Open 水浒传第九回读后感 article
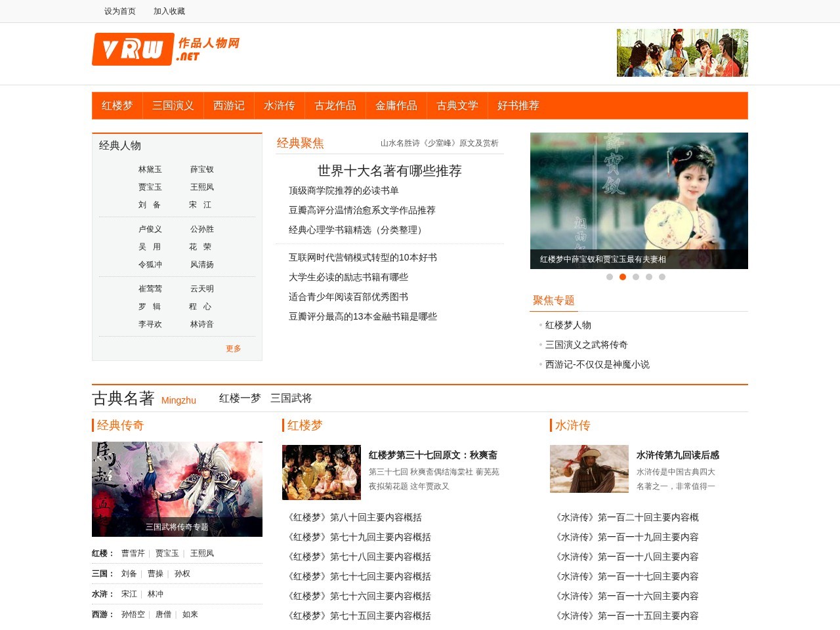The width and height of the screenshot is (840, 630). point(677,454)
